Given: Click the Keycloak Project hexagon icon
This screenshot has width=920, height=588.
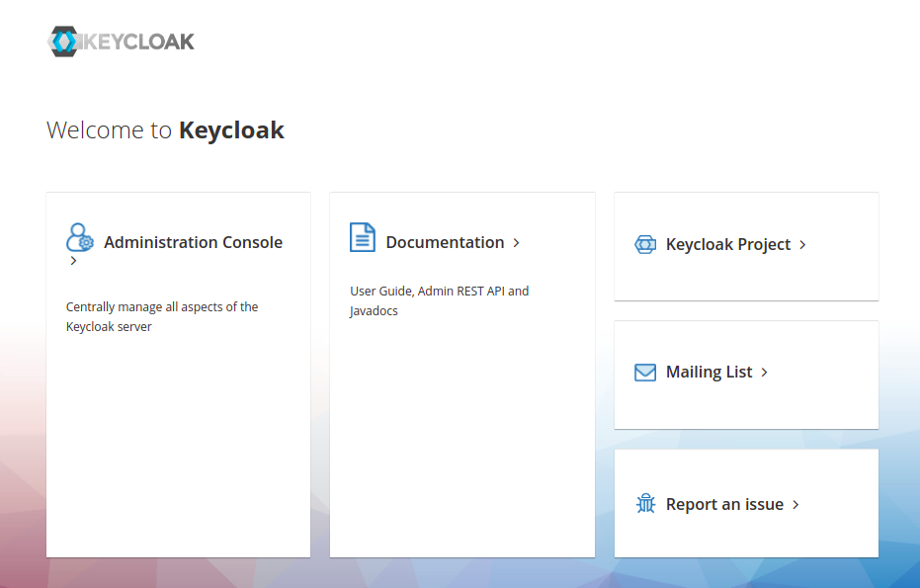Looking at the screenshot, I should tap(645, 244).
